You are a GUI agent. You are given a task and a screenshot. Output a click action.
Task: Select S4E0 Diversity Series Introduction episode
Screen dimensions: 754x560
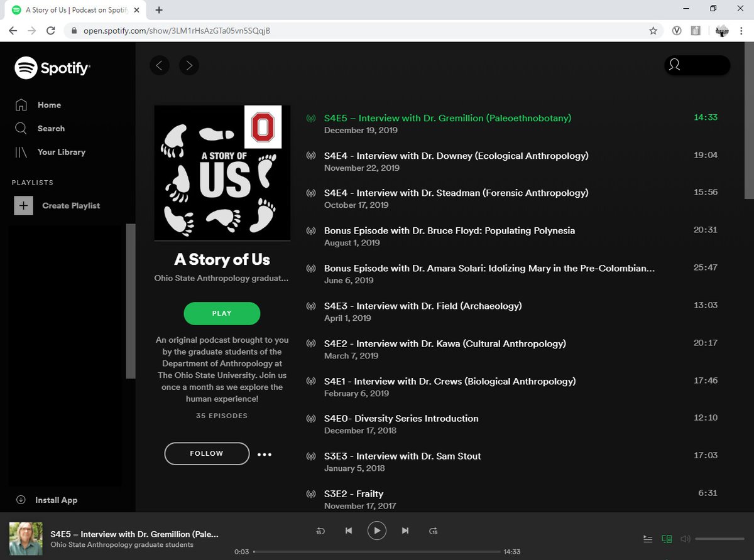[402, 418]
